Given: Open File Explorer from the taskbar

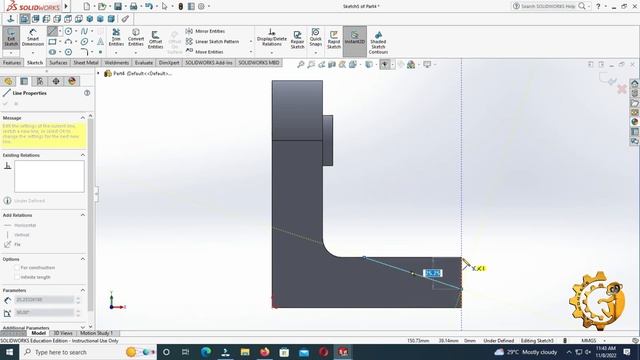Looking at the screenshot, I should pyautogui.click(x=245, y=352).
